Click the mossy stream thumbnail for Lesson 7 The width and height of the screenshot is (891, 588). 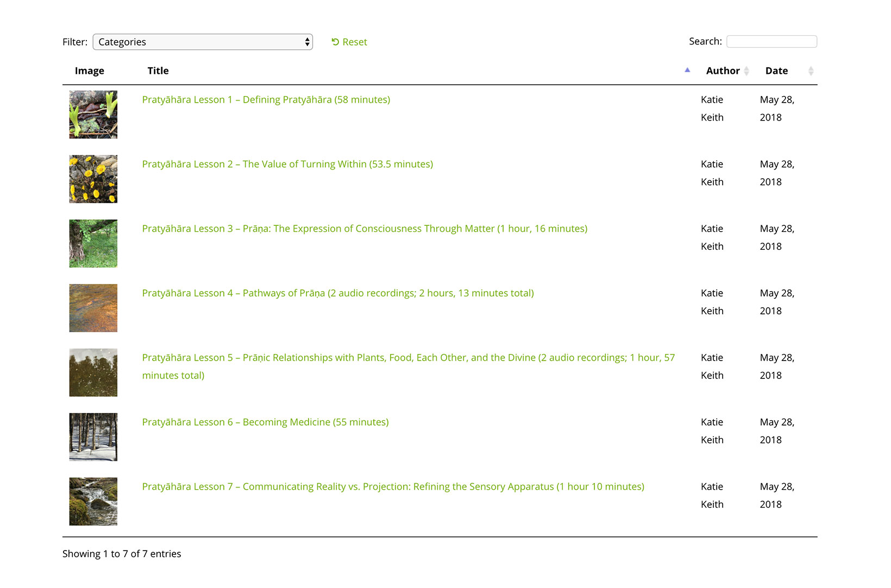pos(93,501)
